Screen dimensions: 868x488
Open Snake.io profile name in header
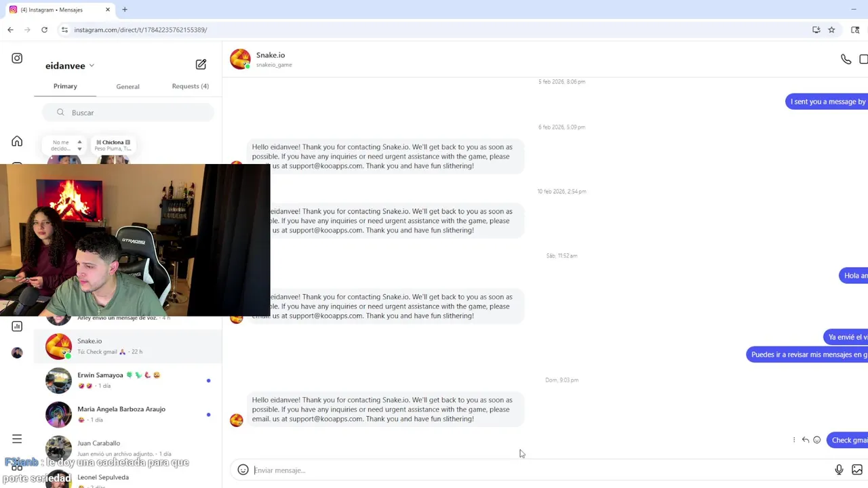270,55
